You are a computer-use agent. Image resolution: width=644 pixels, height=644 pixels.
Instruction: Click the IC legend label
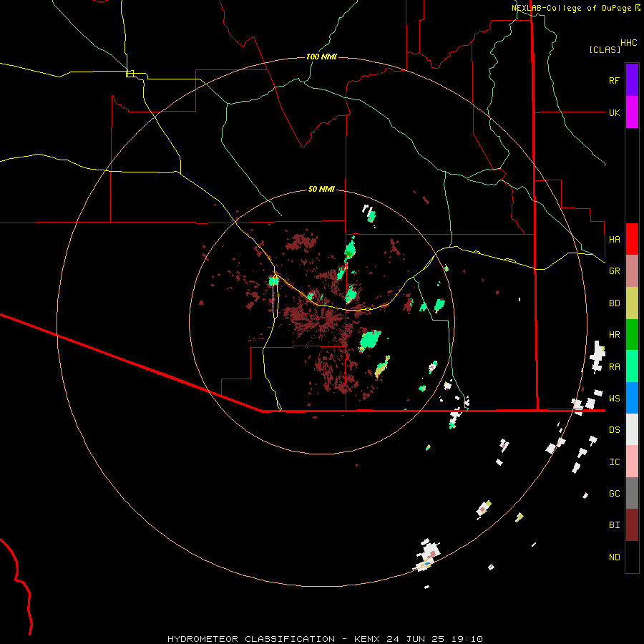coord(614,462)
